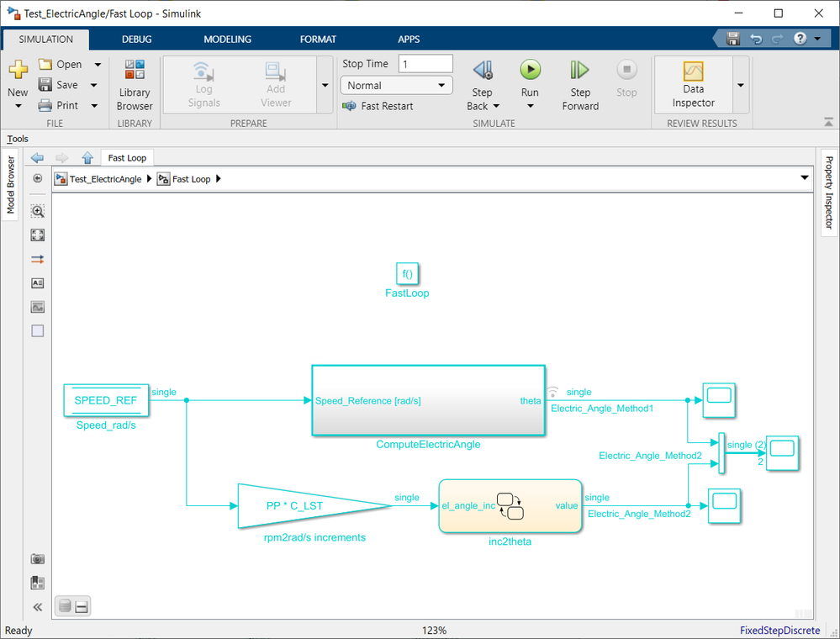
Task: Click the Hide/Show Explorer Bar icon
Action: pos(38,178)
